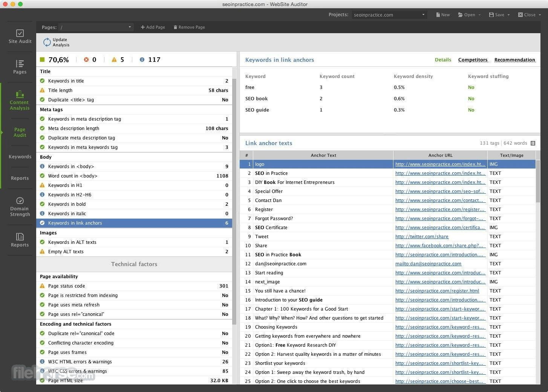Click info icon beside W3C HTML errors & warnings

pyautogui.click(x=42, y=361)
